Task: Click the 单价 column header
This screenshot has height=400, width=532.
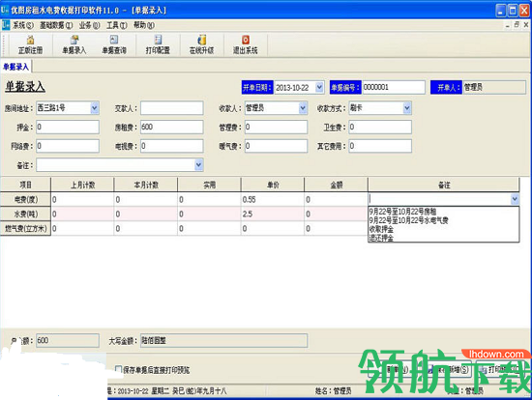Action: [x=273, y=185]
